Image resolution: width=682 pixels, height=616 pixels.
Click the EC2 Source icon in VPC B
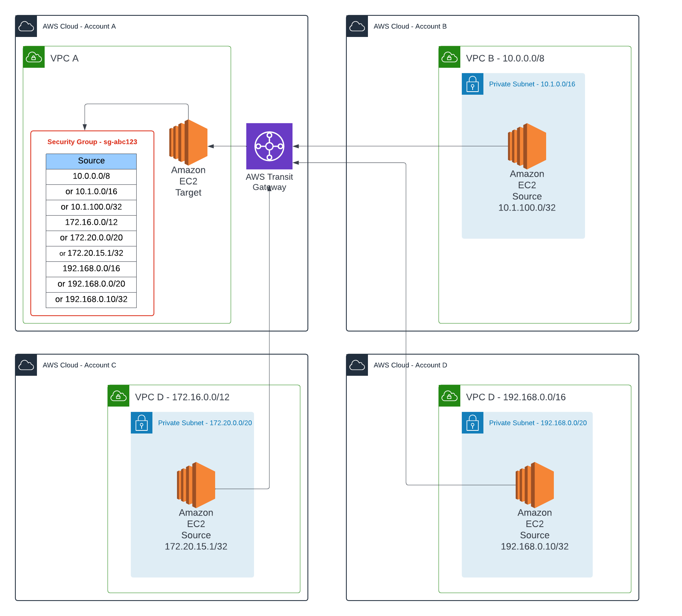527,146
